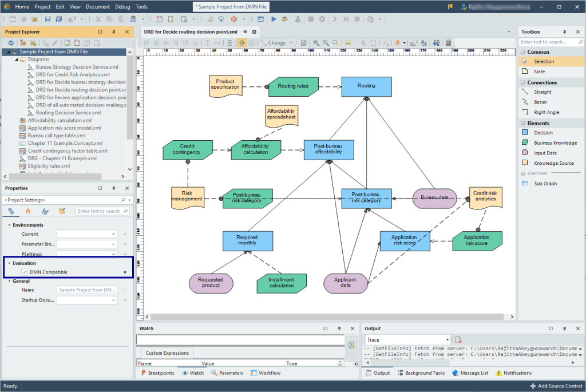Collapse the Elements group in Toolbox
The width and height of the screenshot is (586, 392).
point(523,123)
